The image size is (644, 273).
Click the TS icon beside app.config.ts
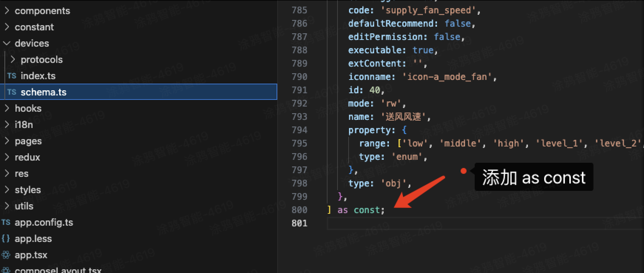[6, 222]
